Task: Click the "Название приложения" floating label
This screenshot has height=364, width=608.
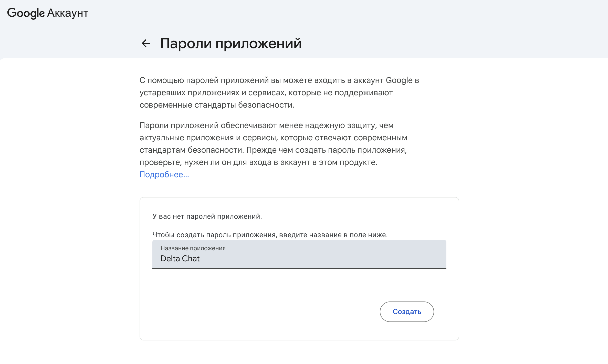Action: (193, 248)
